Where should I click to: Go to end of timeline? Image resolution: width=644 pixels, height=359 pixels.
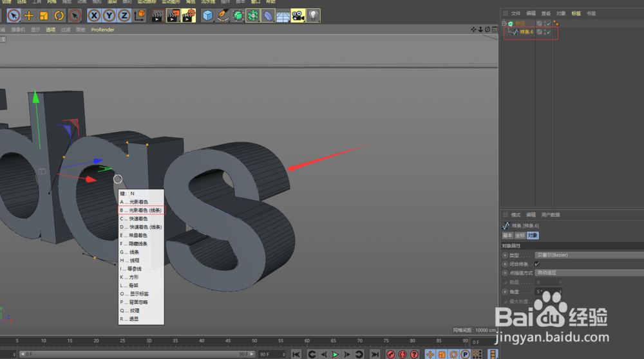[x=375, y=354]
